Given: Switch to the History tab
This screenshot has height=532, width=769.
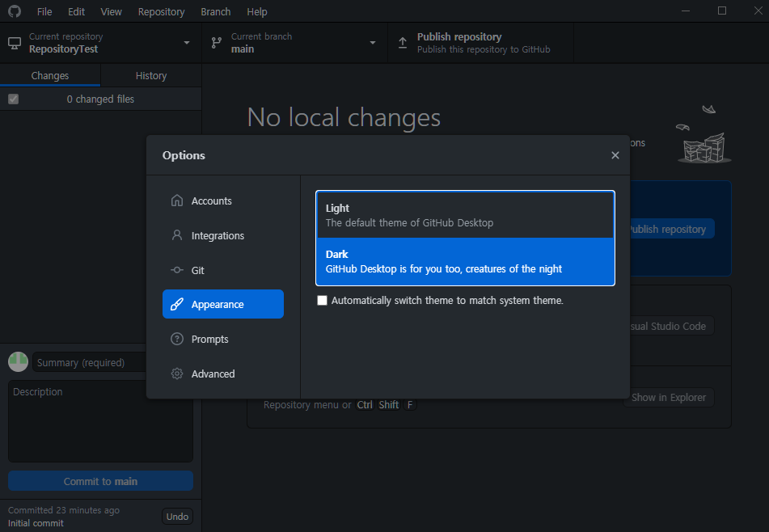Looking at the screenshot, I should coord(151,75).
